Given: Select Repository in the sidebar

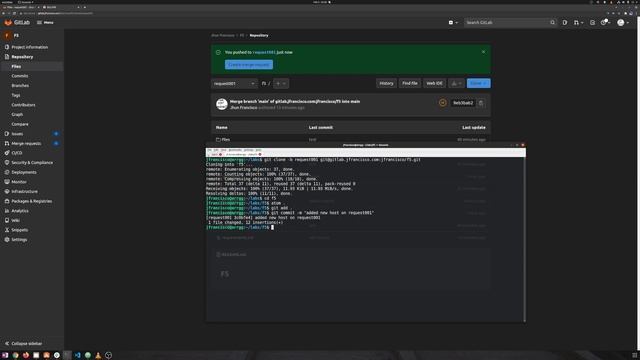Looking at the screenshot, I should pyautogui.click(x=22, y=57).
